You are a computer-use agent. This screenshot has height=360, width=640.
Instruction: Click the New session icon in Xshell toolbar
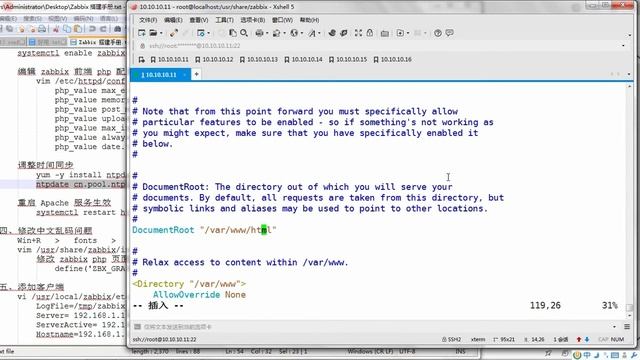(142, 33)
